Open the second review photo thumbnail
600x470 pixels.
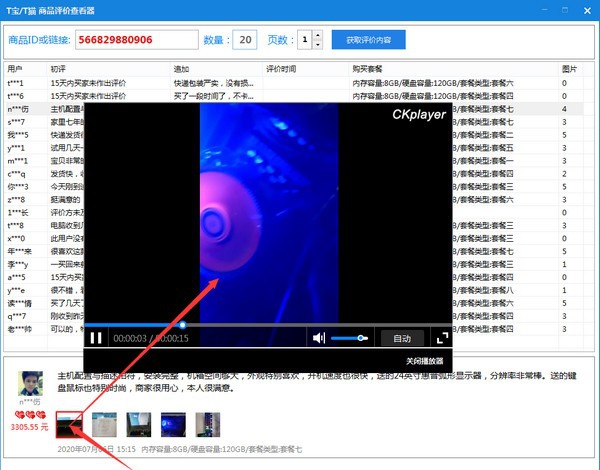click(x=104, y=424)
